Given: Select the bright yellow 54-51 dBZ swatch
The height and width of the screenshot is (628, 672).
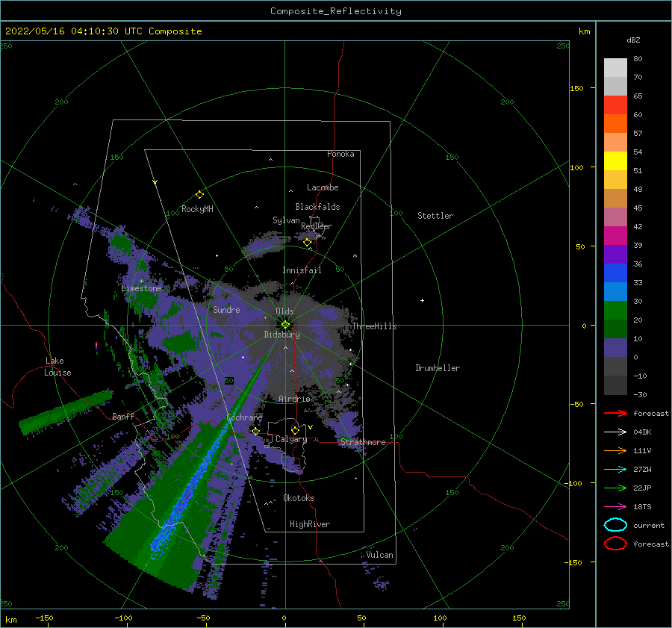Looking at the screenshot, I should point(615,161).
